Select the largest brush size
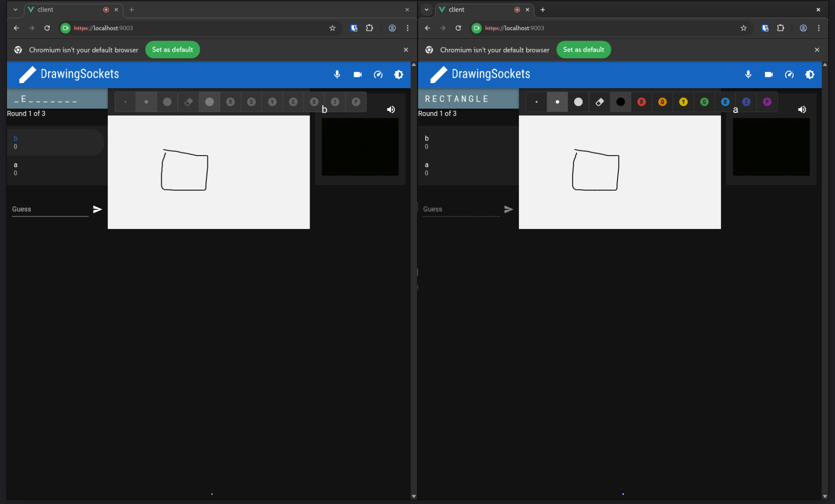The image size is (835, 504). (x=578, y=102)
